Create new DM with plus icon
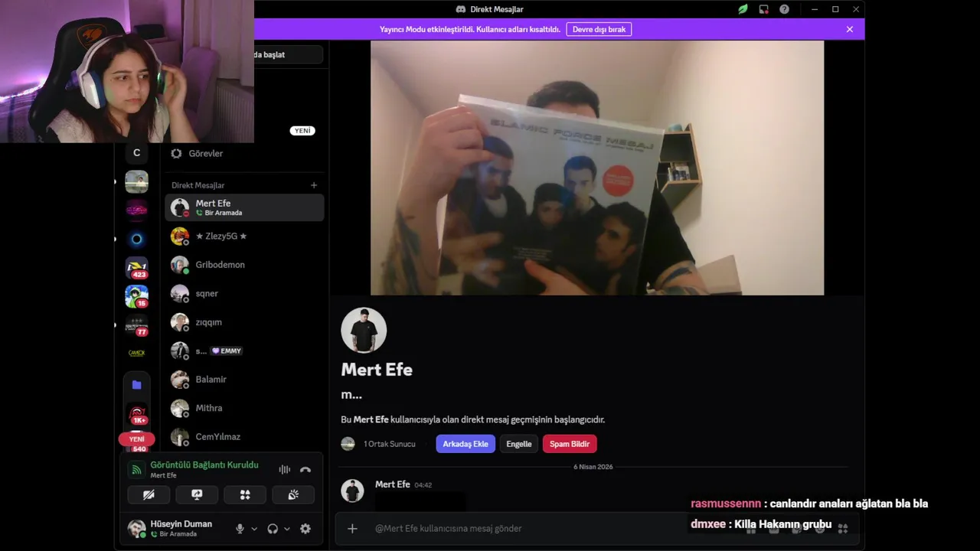The image size is (980, 551). pyautogui.click(x=314, y=185)
